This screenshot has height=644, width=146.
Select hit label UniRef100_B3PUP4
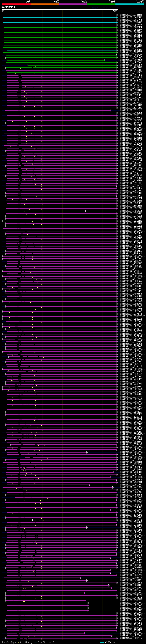(x=131, y=530)
